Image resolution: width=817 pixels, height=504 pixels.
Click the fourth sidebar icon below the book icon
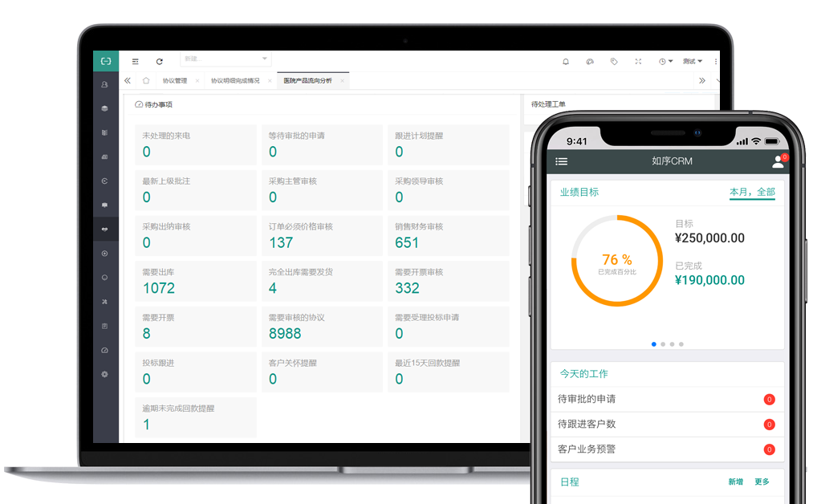(104, 156)
